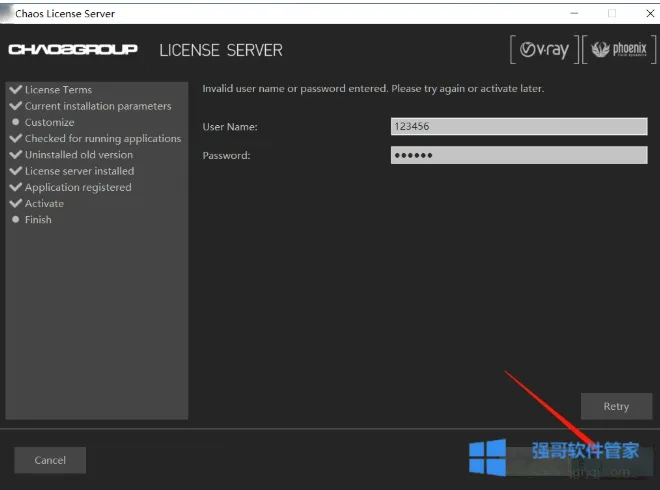This screenshot has width=660, height=490.
Task: Minimize the Chaos License Server window
Action: (x=574, y=13)
